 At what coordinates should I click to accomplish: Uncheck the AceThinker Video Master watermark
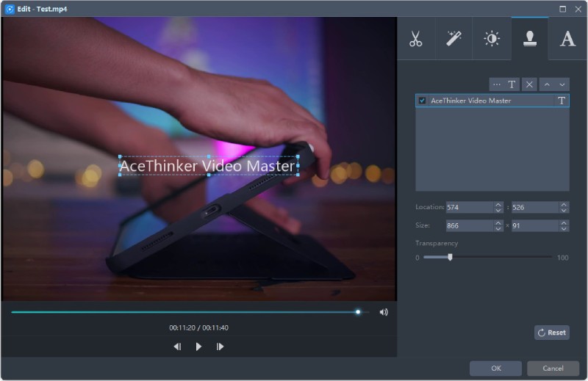[x=422, y=101]
